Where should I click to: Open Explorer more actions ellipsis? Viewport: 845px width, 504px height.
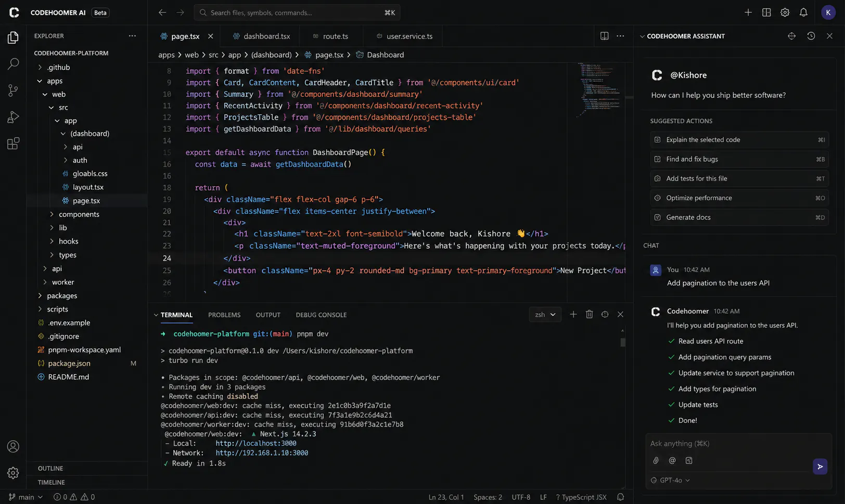[132, 36]
